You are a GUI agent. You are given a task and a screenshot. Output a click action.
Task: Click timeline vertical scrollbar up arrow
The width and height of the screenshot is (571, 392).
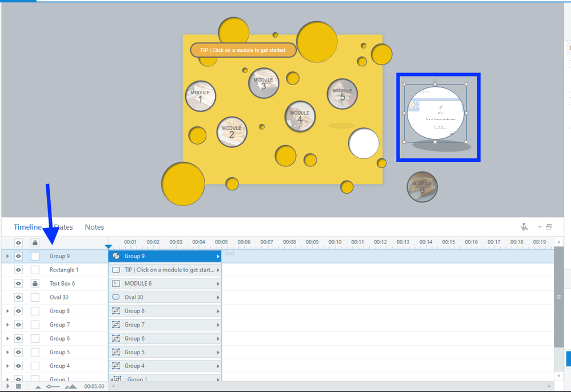(558, 242)
